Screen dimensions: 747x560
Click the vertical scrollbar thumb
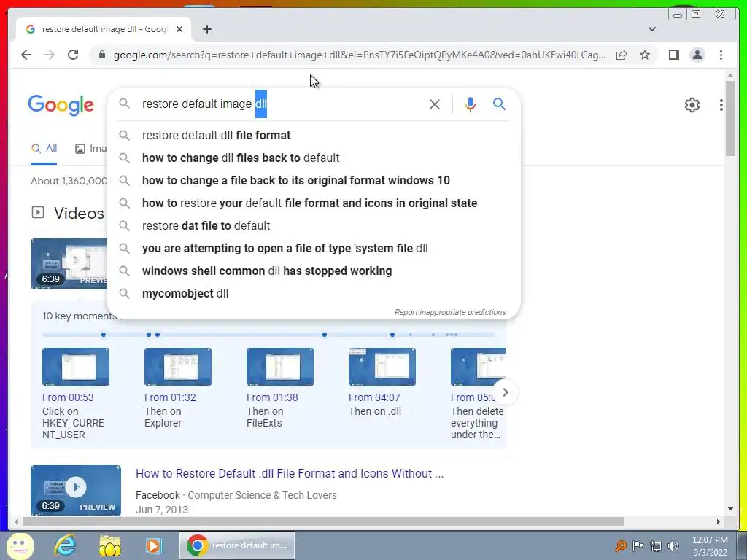(x=730, y=118)
